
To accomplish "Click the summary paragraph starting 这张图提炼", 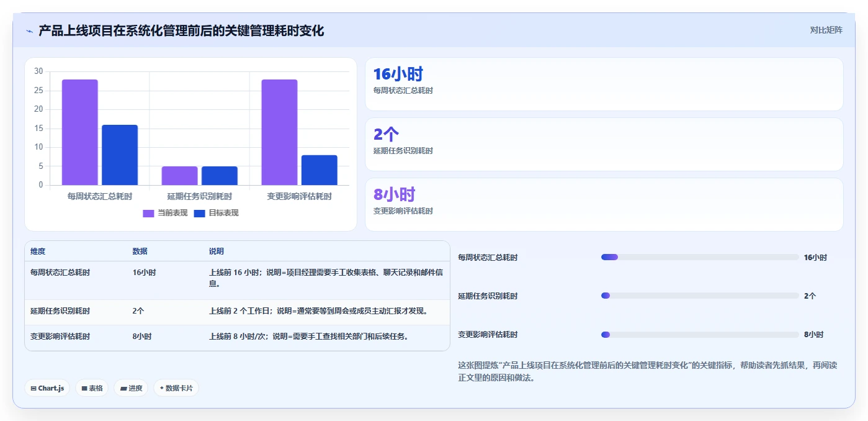I will tap(648, 371).
